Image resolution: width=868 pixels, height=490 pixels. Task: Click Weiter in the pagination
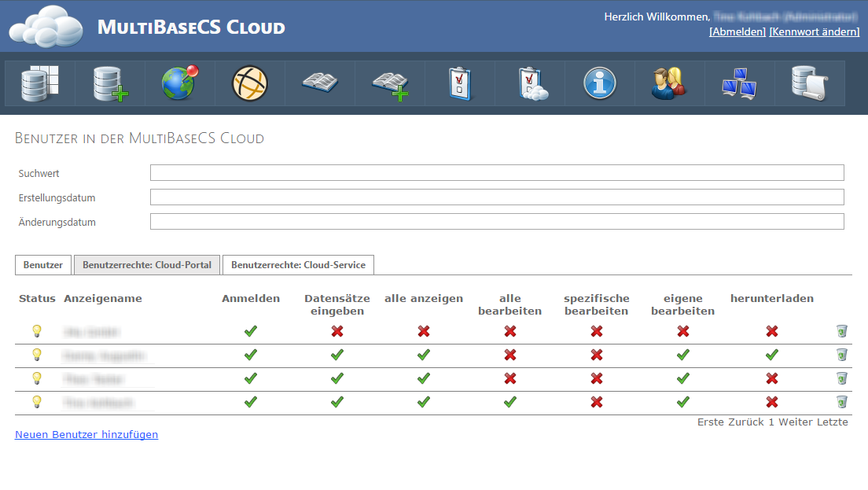796,422
